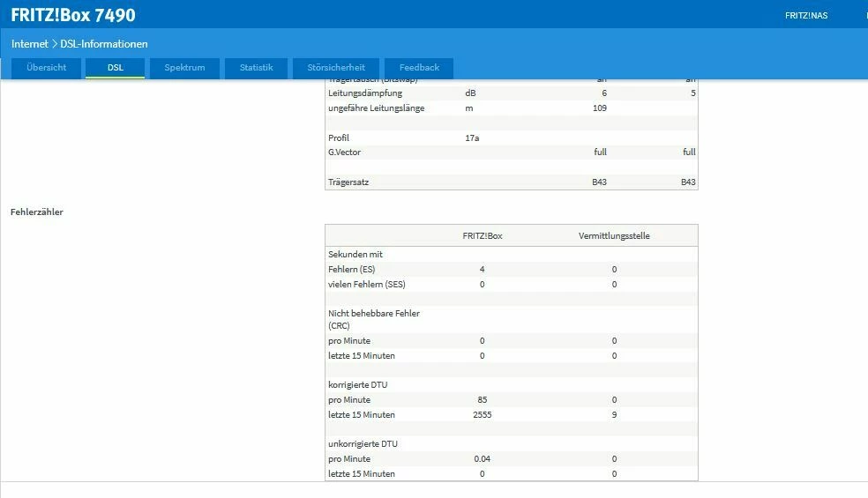Click Nicht behebbare Fehler (CRC) label
This screenshot has width=868, height=498.
[x=374, y=319]
